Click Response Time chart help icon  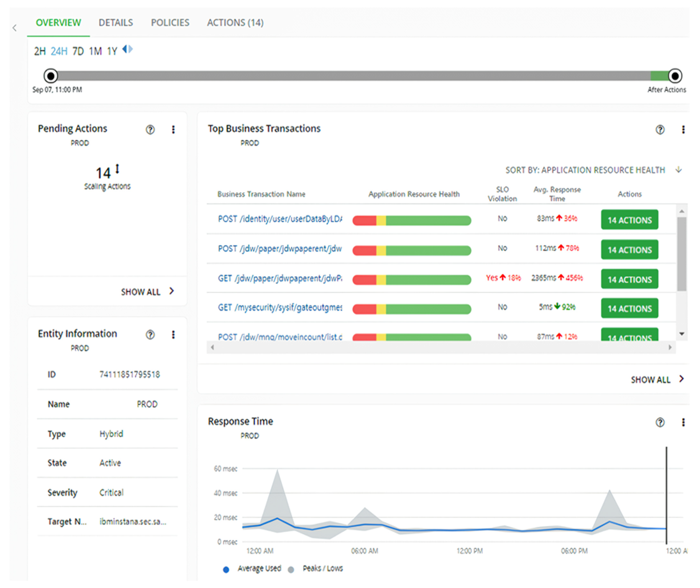(x=660, y=423)
